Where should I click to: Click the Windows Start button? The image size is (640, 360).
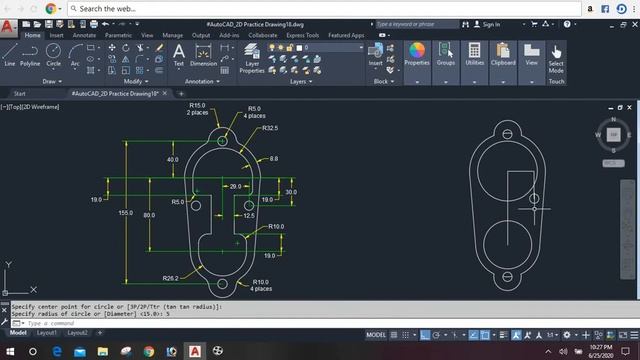click(x=10, y=351)
